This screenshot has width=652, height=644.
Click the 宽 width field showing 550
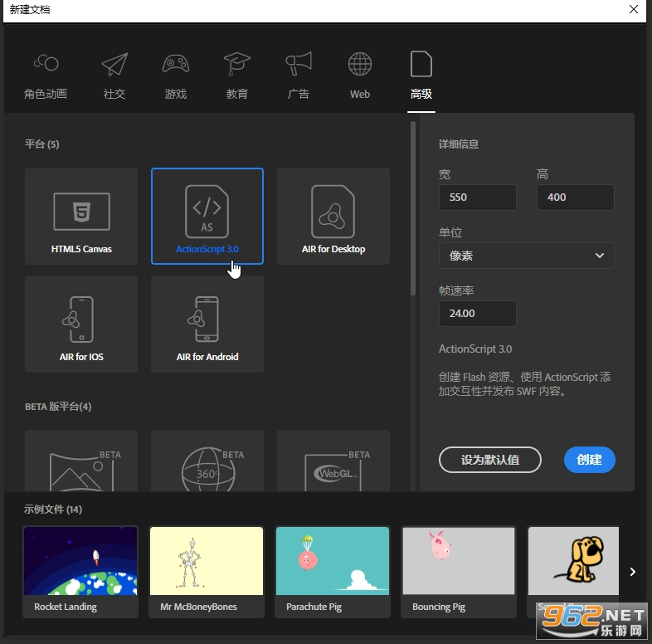point(477,198)
